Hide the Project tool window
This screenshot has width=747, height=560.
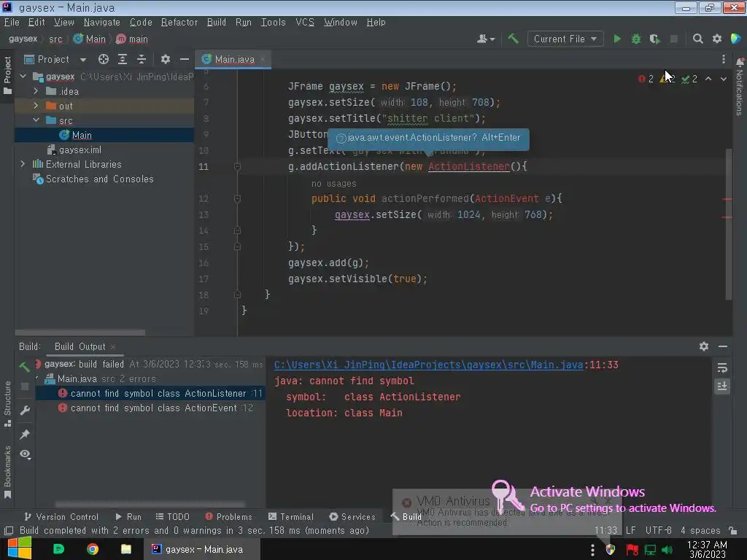coord(185,59)
